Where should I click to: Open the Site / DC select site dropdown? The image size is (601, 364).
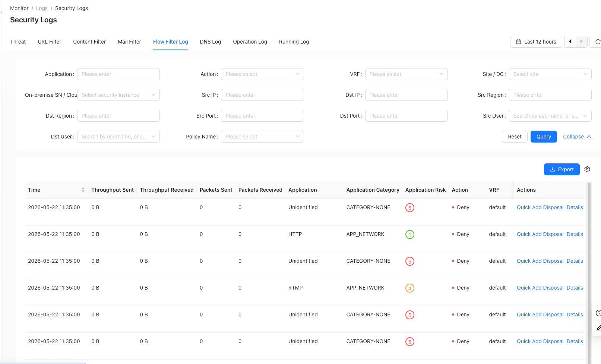(550, 74)
